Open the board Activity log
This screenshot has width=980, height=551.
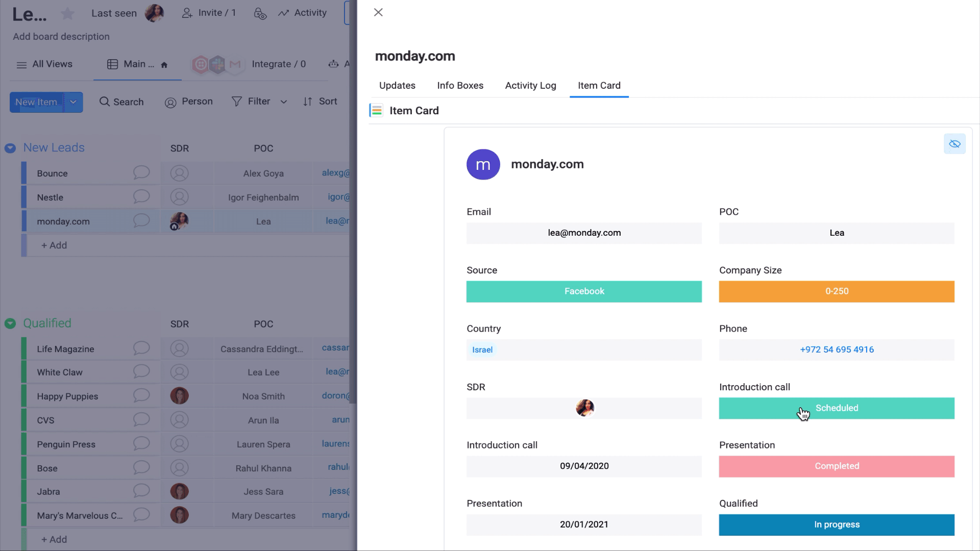(302, 13)
